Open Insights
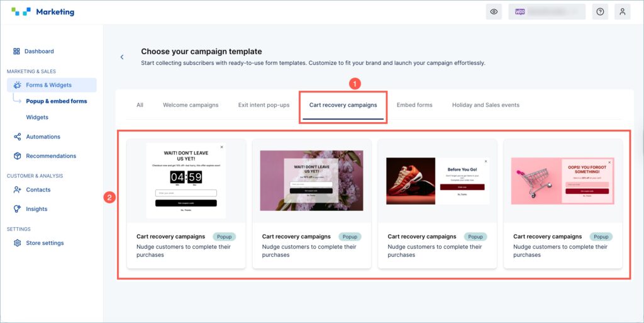 coord(36,209)
